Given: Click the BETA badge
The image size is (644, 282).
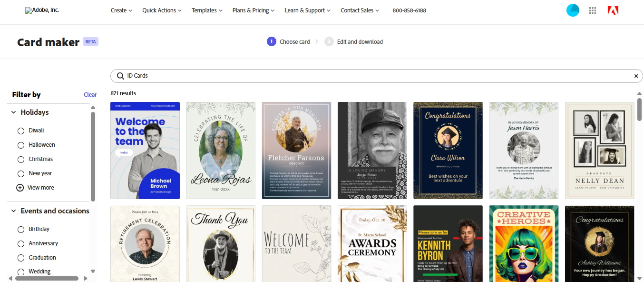Looking at the screenshot, I should pos(90,41).
